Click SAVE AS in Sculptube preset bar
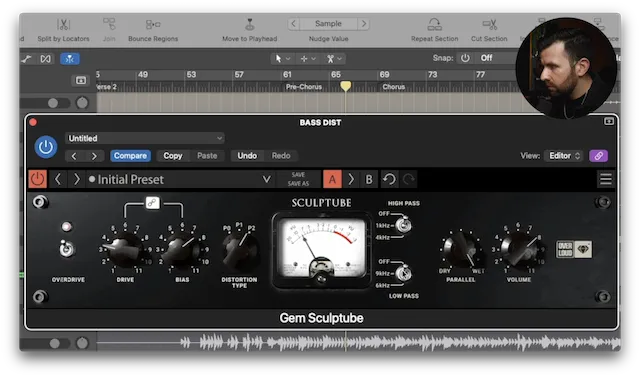 pyautogui.click(x=298, y=184)
